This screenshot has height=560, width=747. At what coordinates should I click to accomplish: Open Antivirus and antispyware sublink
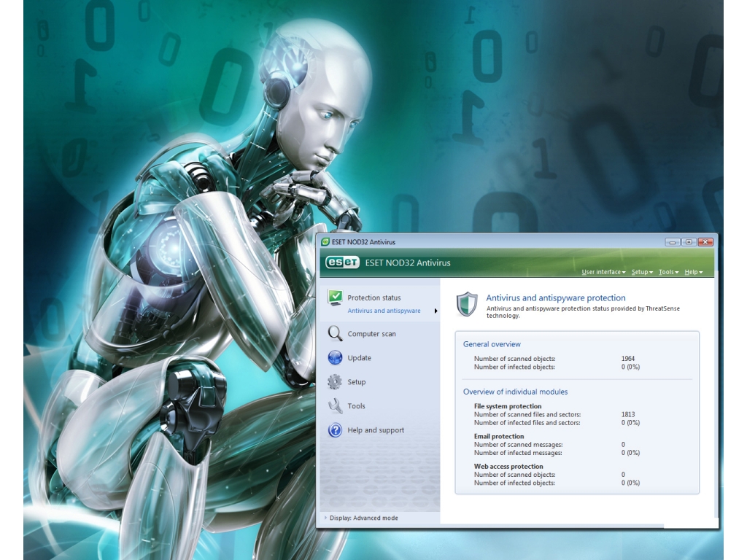click(384, 311)
